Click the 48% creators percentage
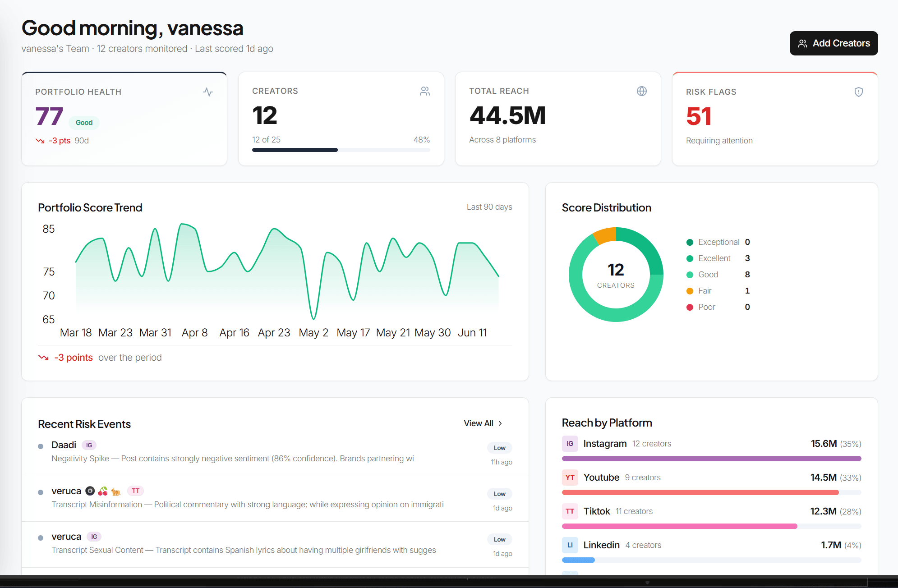 click(x=422, y=140)
